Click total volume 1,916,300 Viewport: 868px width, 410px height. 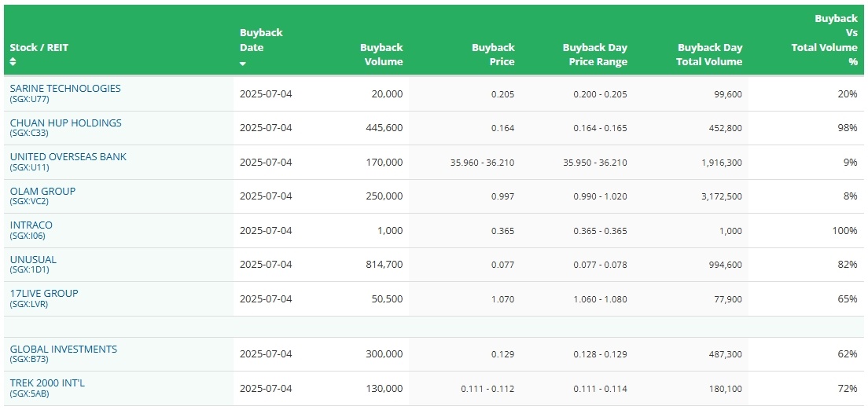click(723, 163)
